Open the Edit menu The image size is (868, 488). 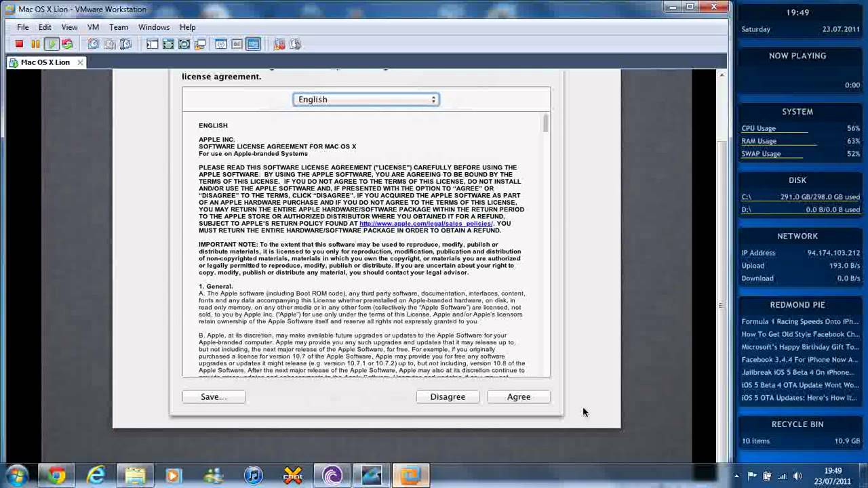click(x=45, y=27)
